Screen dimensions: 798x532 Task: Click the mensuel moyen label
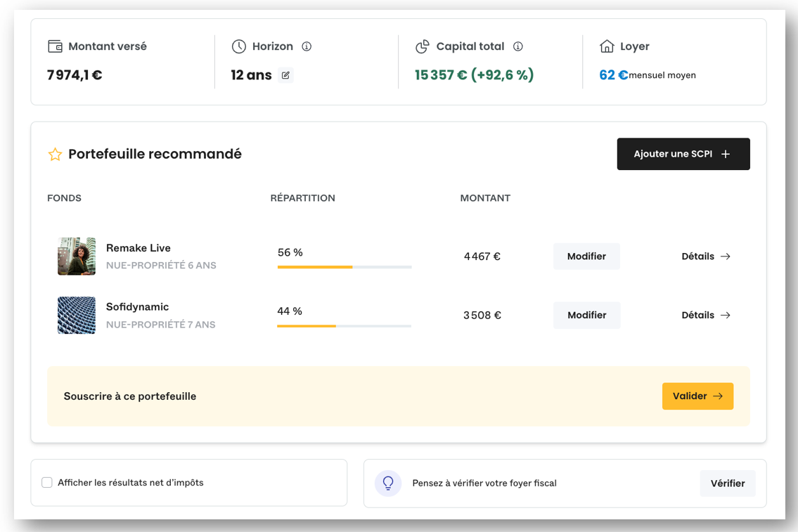[x=662, y=75]
